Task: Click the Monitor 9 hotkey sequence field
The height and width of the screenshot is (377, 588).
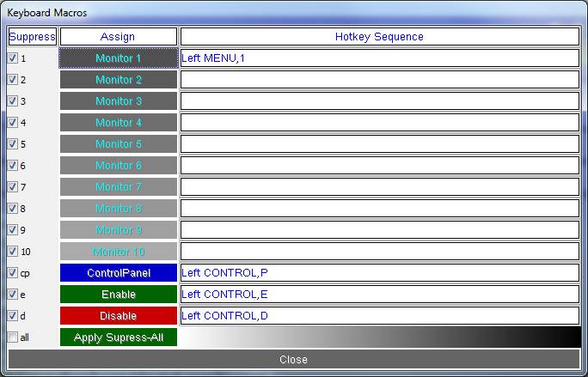Action: [380, 230]
